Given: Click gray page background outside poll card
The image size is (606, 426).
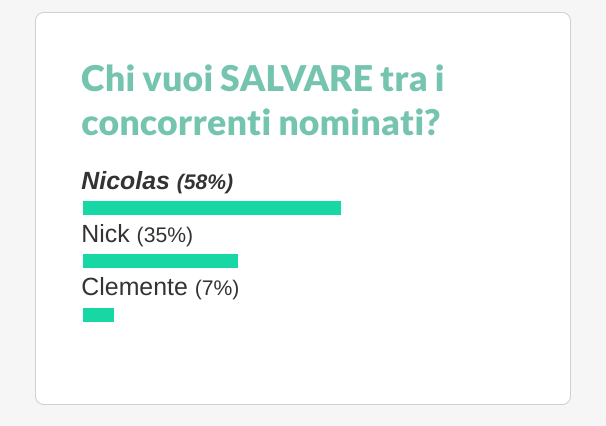Looking at the screenshot, I should coord(588,200).
